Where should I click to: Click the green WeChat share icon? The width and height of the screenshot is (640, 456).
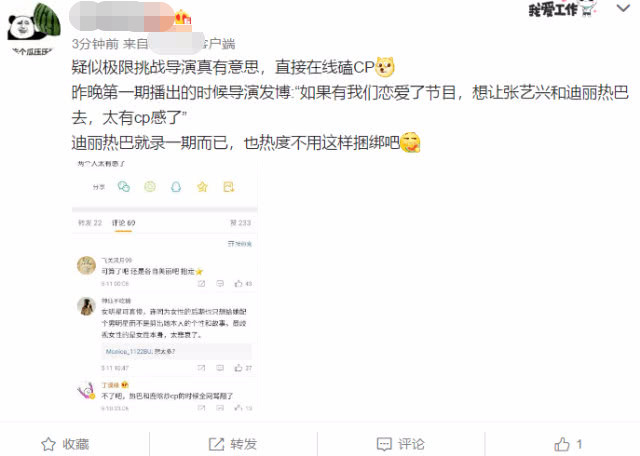[124, 187]
